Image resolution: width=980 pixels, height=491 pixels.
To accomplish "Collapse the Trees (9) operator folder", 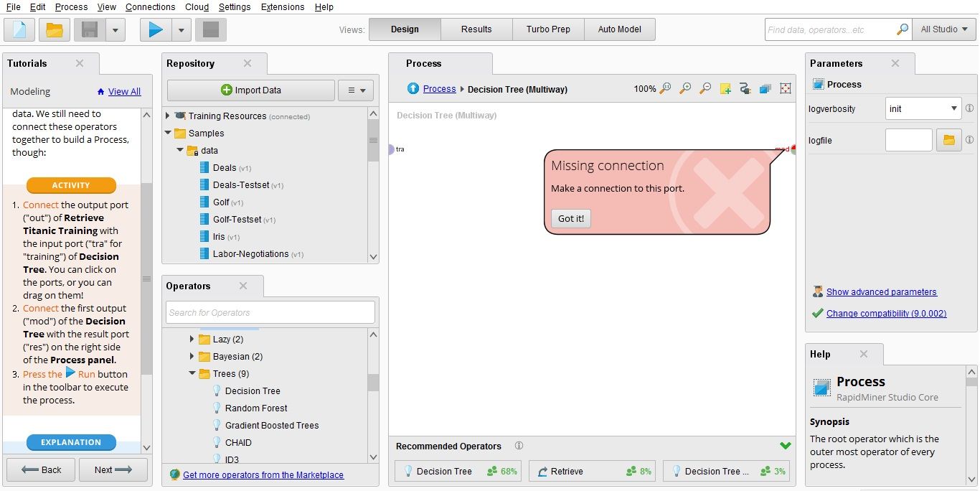I will [192, 373].
